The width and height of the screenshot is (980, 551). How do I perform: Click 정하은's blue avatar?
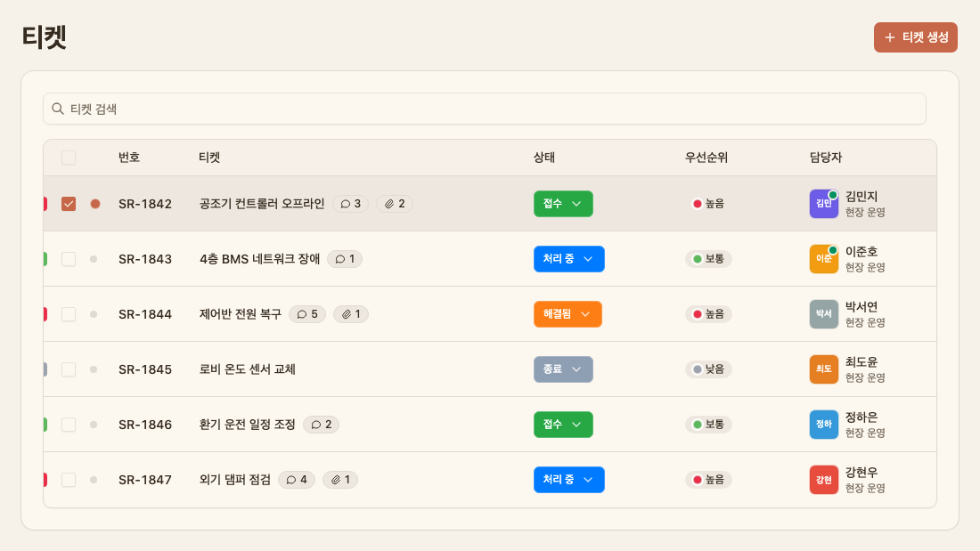click(824, 425)
